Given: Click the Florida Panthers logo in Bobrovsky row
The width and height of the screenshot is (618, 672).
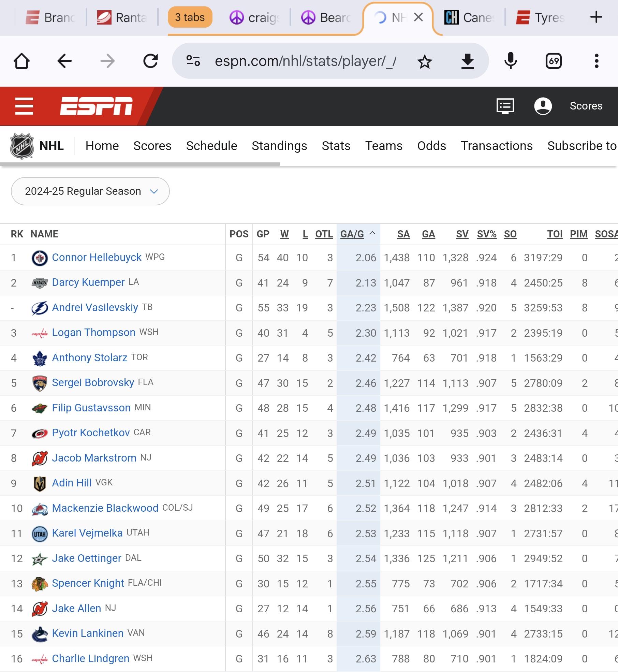Looking at the screenshot, I should tap(40, 383).
